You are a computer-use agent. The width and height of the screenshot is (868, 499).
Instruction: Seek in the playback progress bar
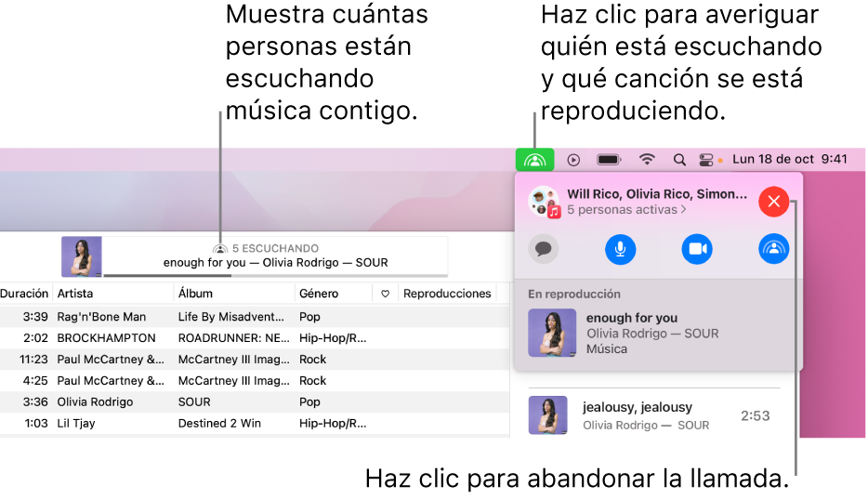pos(276,275)
